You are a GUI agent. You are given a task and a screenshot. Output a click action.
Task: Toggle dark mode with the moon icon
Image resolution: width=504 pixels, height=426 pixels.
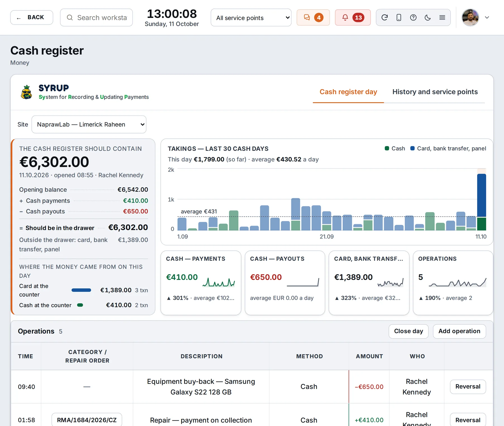coord(428,17)
